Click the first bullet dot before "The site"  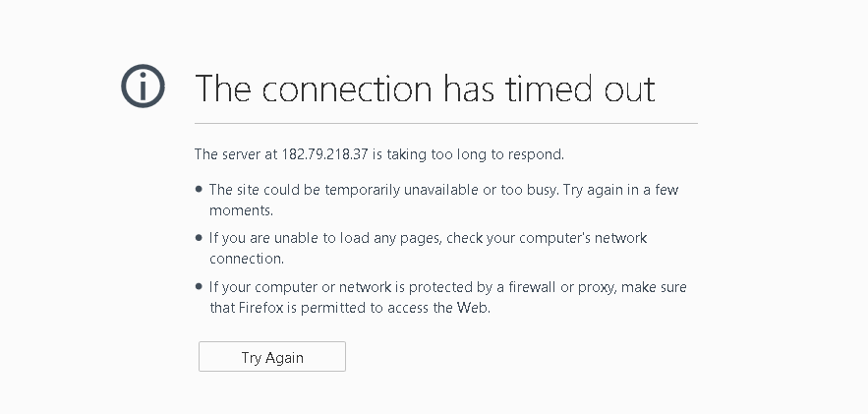tap(199, 189)
